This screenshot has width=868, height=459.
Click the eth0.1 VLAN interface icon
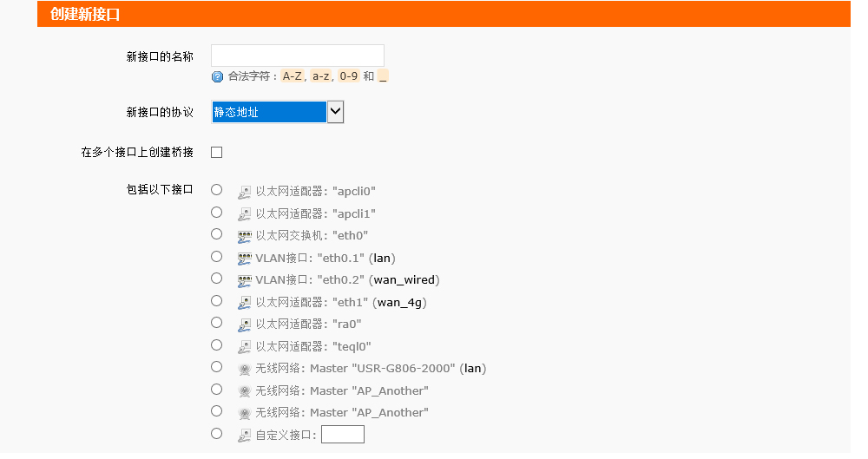tap(244, 258)
